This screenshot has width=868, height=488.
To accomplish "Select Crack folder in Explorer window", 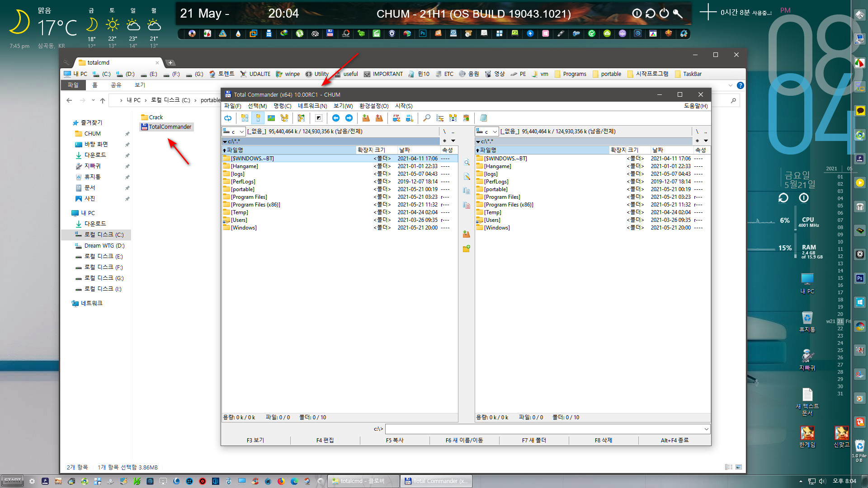I will (152, 117).
